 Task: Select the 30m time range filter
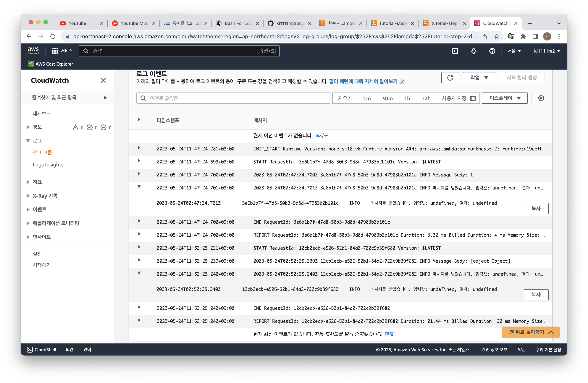[x=387, y=98]
